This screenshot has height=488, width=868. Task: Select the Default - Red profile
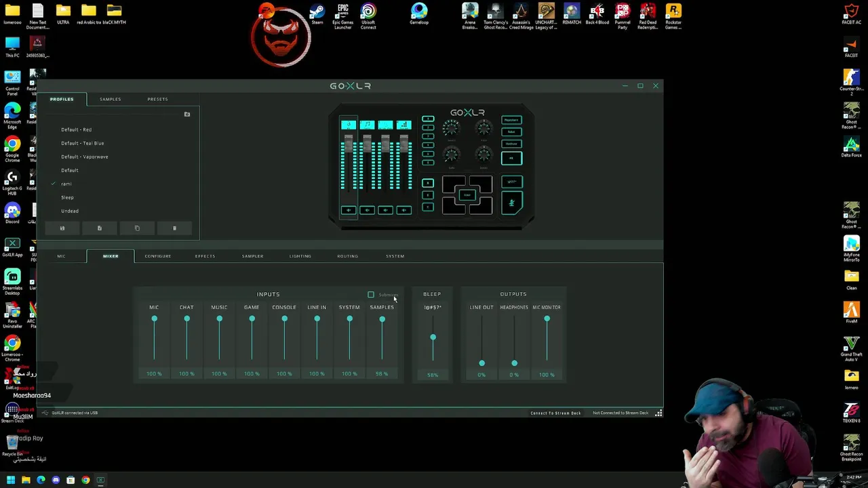click(x=76, y=129)
